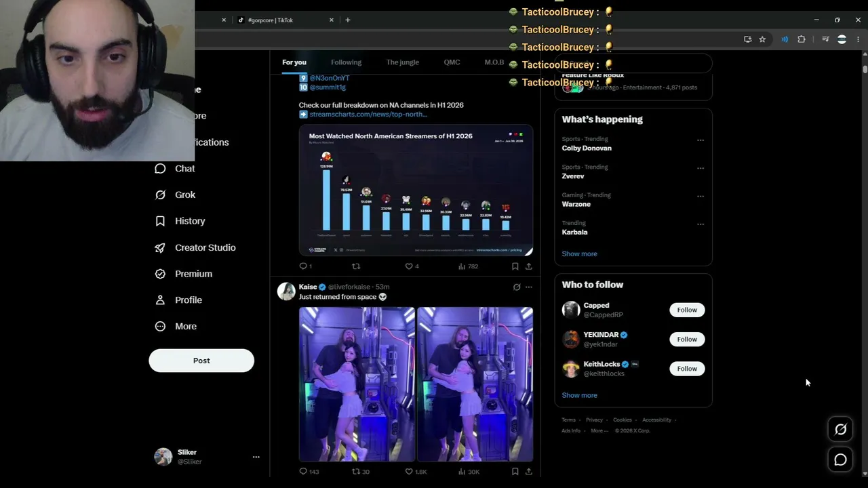Open Kaise's left photo
This screenshot has height=488, width=868.
coord(357,384)
